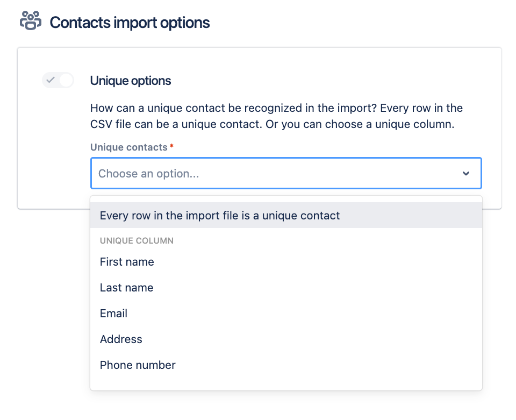Choose Address from the options list
The image size is (516, 420).
[x=121, y=339]
